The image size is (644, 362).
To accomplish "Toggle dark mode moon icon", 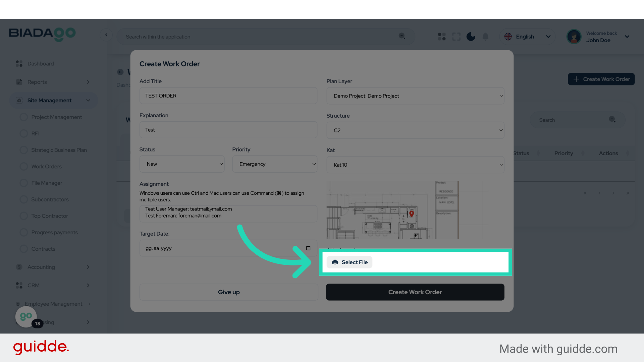I will click(x=471, y=37).
